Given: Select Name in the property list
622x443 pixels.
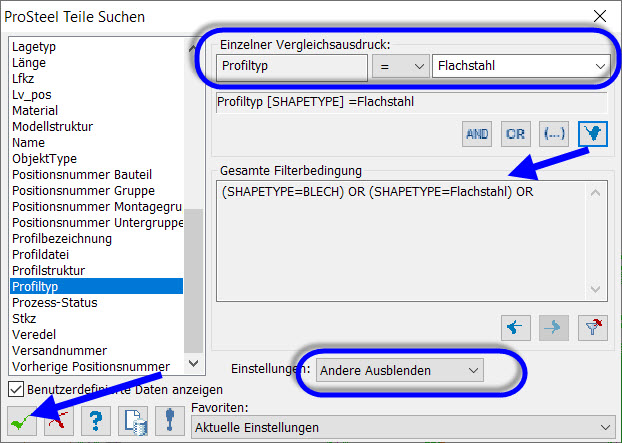Looking at the screenshot, I should 96,143.
